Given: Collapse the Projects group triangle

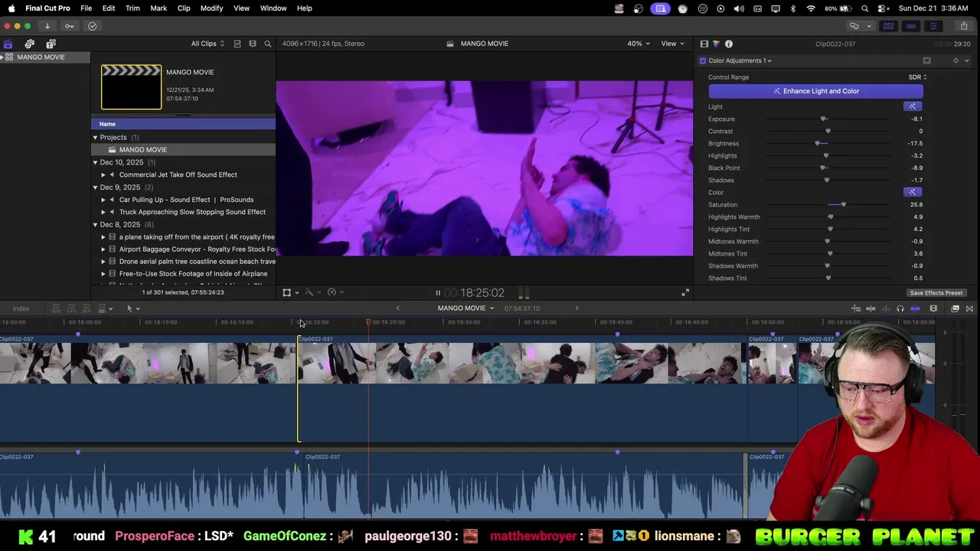Looking at the screenshot, I should 95,138.
